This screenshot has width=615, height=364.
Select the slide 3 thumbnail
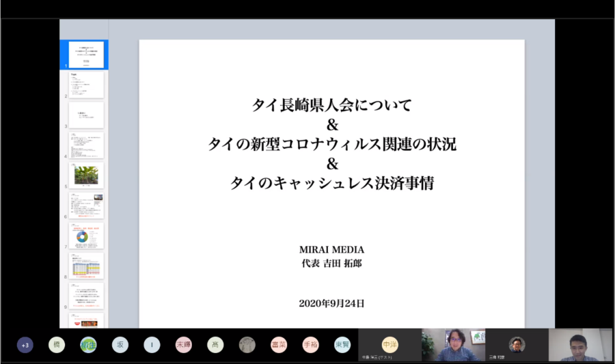point(86,115)
